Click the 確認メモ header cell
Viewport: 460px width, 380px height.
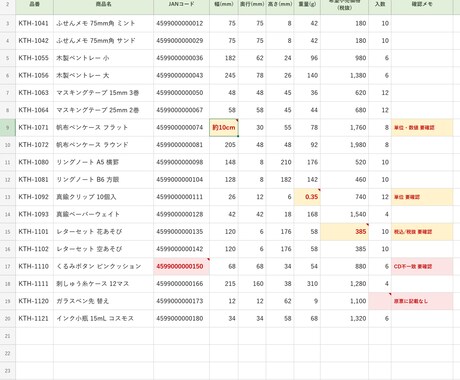click(x=422, y=6)
